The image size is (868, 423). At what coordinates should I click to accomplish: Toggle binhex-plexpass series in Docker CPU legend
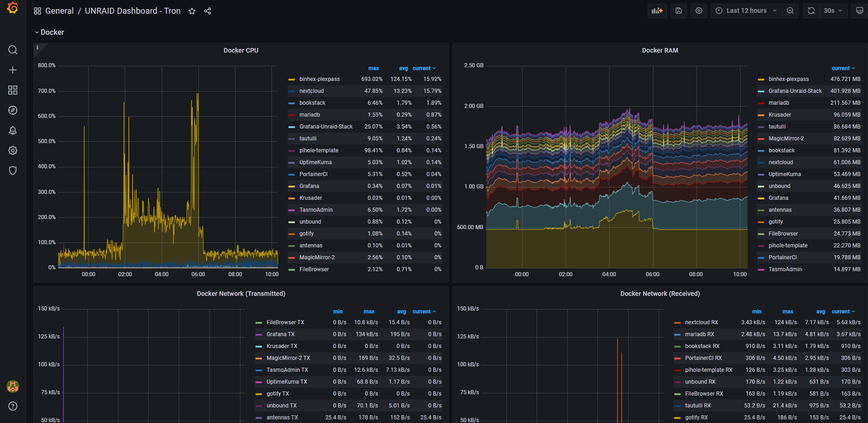pyautogui.click(x=320, y=79)
